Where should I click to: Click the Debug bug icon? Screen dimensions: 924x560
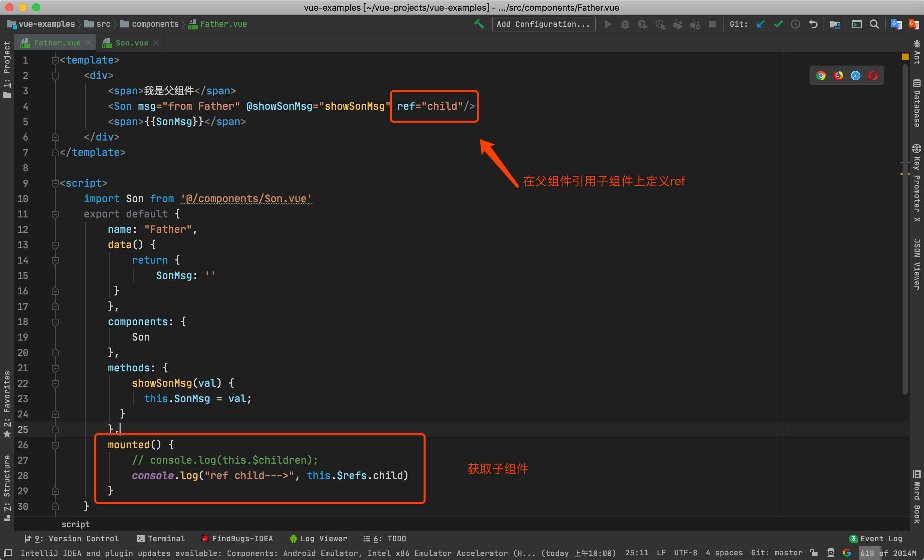[x=625, y=24]
